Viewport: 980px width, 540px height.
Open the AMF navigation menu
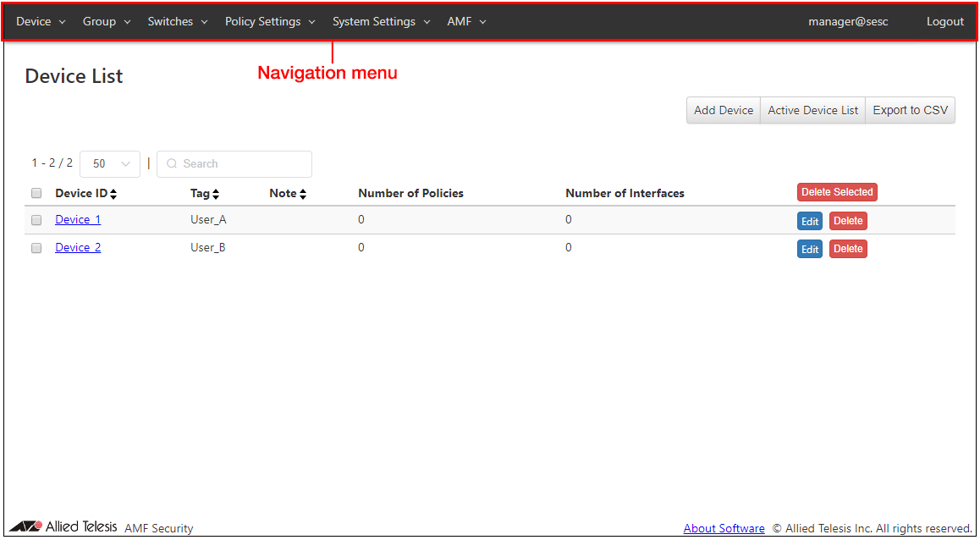466,22
